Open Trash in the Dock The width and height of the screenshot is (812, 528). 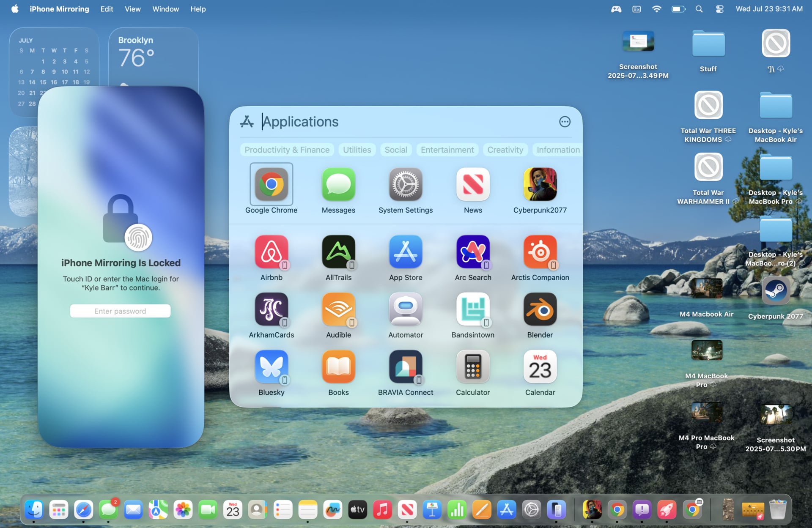point(777,510)
